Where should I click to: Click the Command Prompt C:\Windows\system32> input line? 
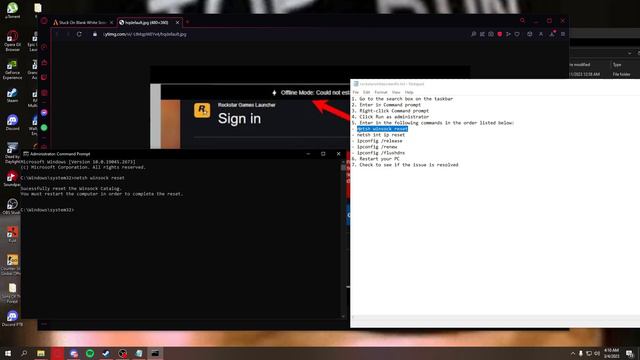click(47, 210)
